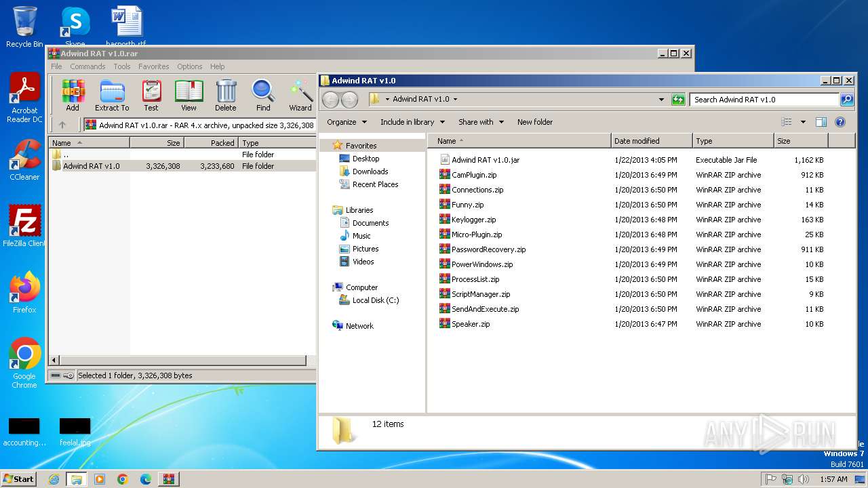Click the WinRAR horizontal scrollbar left arrow
Screen dimensions: 868x488
coord(54,360)
